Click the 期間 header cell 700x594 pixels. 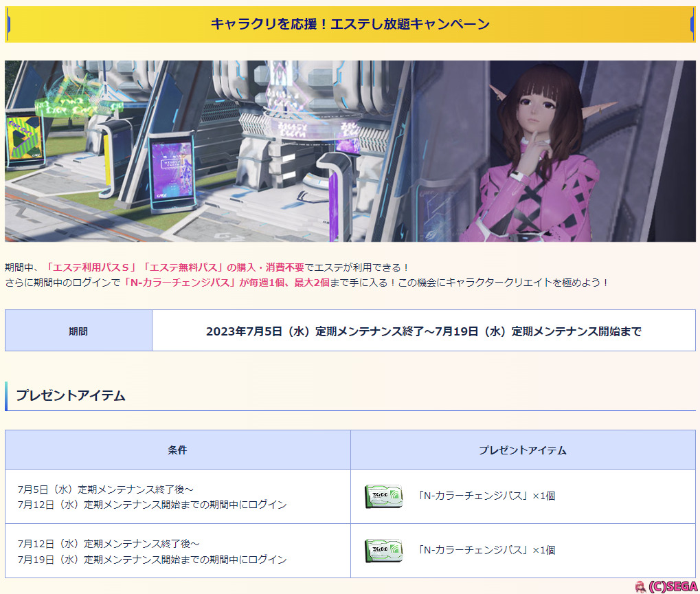point(78,331)
